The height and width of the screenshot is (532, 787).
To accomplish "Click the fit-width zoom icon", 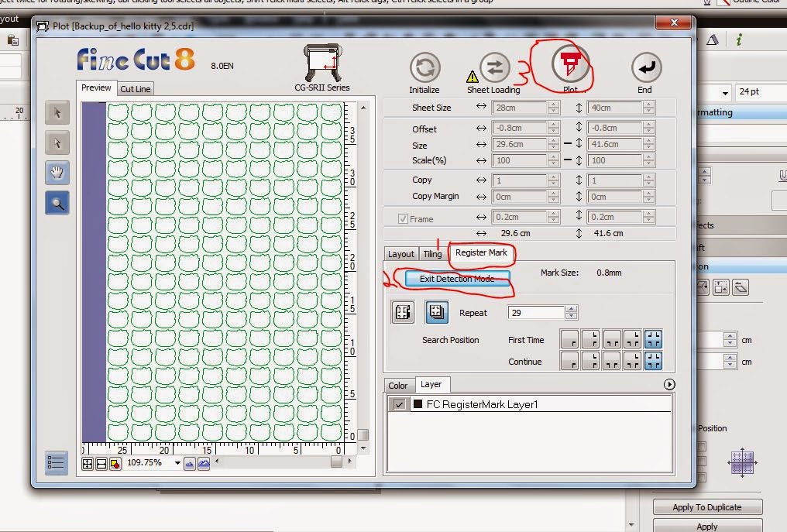I will tap(101, 464).
